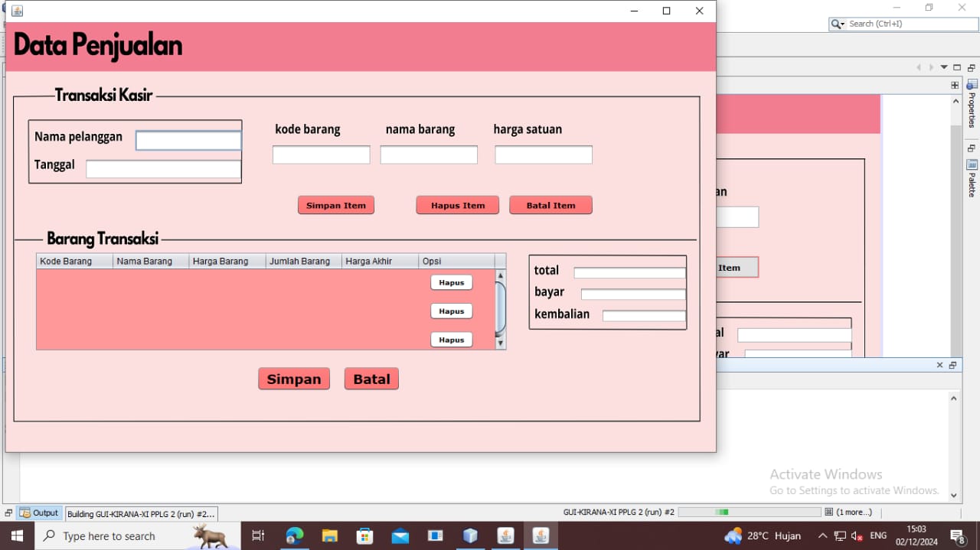The width and height of the screenshot is (980, 550).
Task: Click inside the Nama pelanggan input field
Action: point(188,140)
